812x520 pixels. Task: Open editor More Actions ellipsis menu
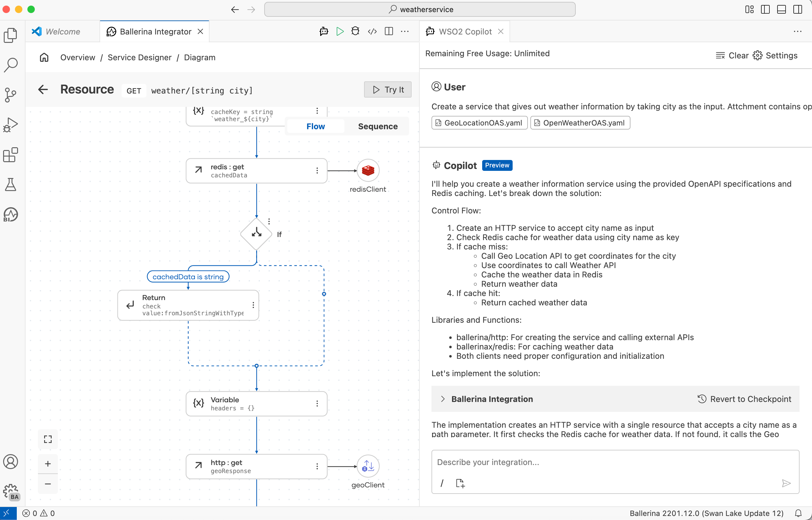click(x=405, y=31)
